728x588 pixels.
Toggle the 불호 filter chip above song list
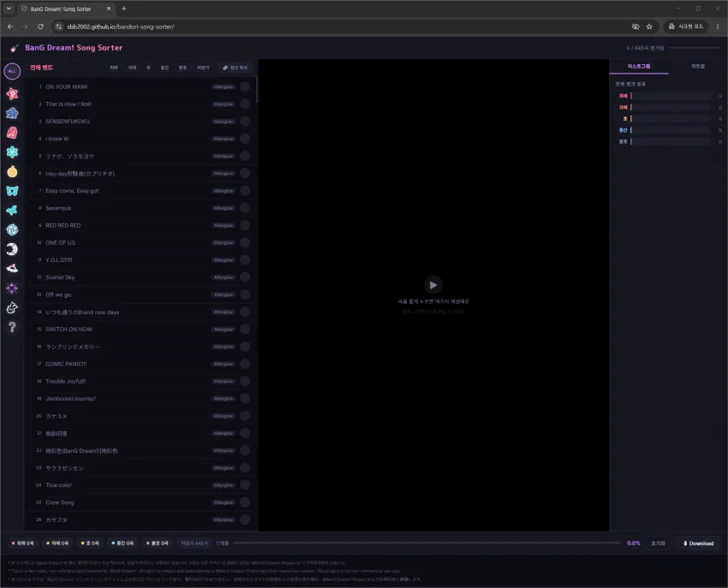point(182,68)
